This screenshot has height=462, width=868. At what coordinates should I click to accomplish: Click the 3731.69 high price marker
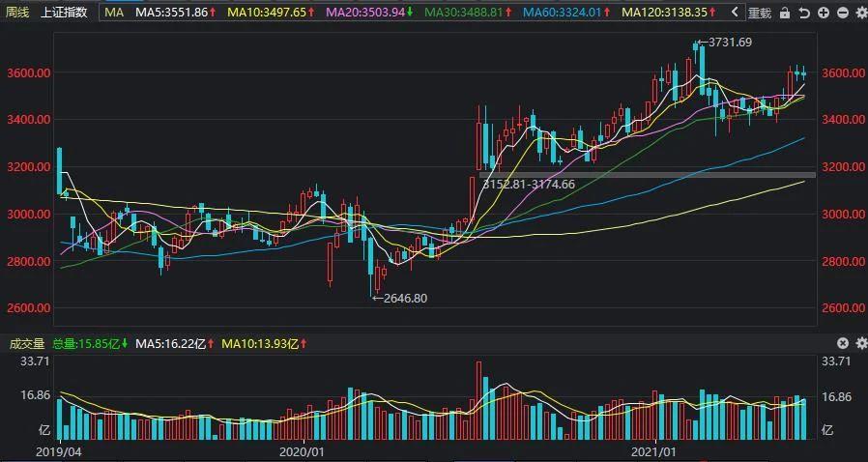728,43
